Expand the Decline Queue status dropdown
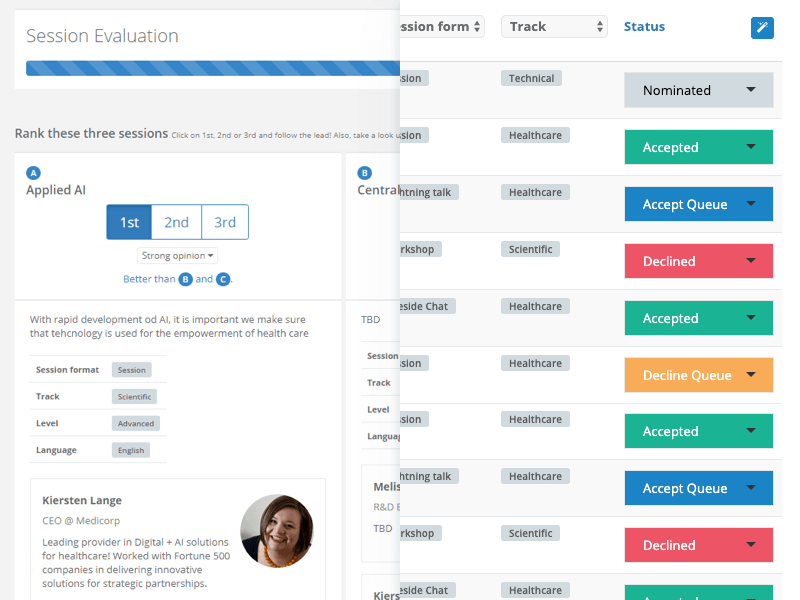The height and width of the screenshot is (600, 800). 698,375
